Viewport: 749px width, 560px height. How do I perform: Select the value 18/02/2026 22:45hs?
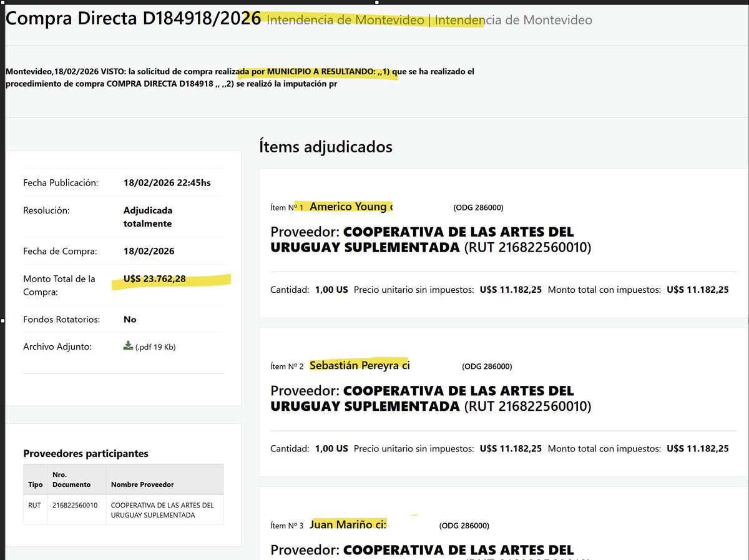[167, 183]
